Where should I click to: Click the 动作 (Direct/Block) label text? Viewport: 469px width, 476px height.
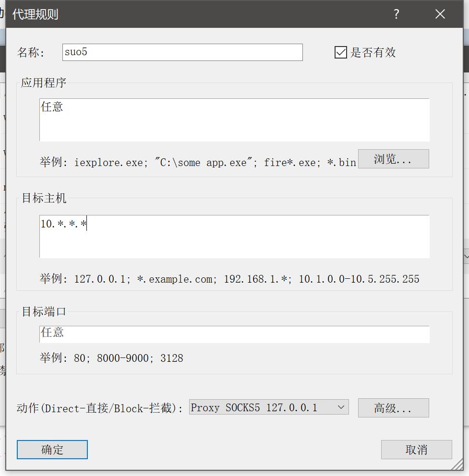click(100, 408)
